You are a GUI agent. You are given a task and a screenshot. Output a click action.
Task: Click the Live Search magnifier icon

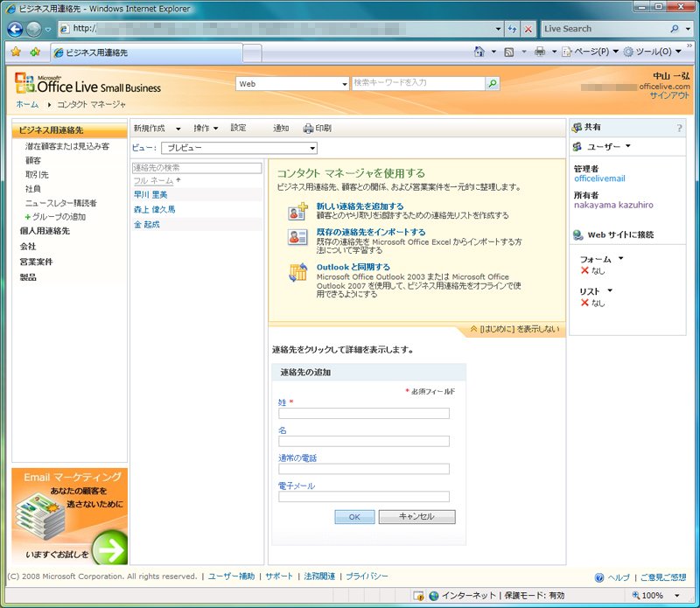click(x=674, y=29)
